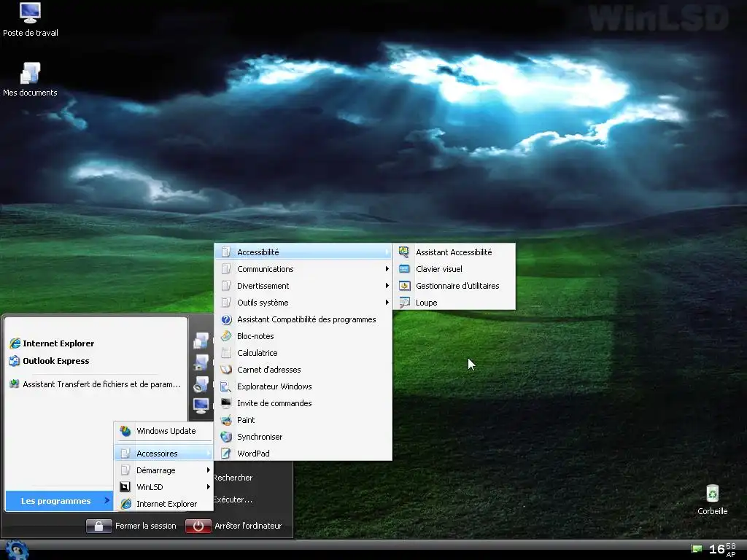Click the Start orb on the taskbar
The image size is (747, 560).
click(x=18, y=550)
